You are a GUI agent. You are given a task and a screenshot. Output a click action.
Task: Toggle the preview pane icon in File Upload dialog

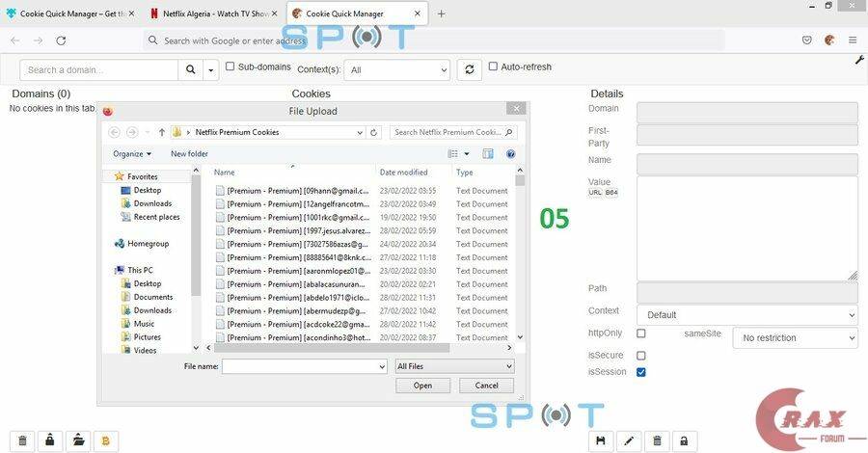pos(488,154)
